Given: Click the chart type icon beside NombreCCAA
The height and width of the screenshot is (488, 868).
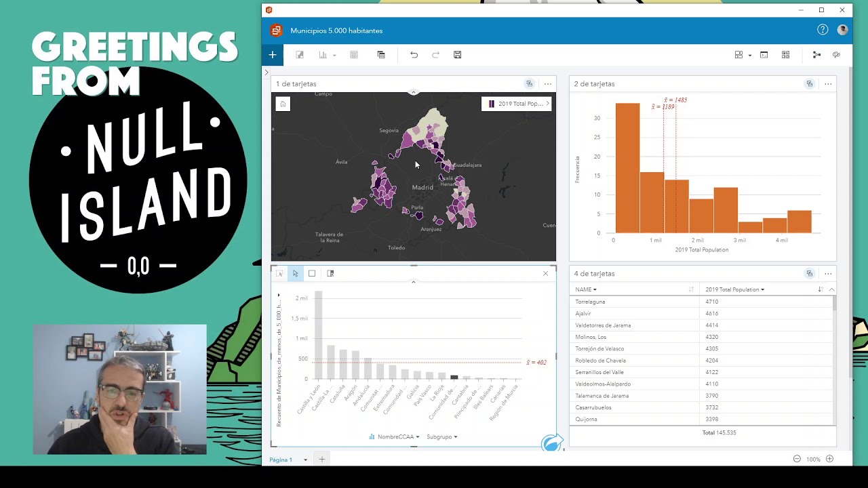Looking at the screenshot, I should coord(372,437).
